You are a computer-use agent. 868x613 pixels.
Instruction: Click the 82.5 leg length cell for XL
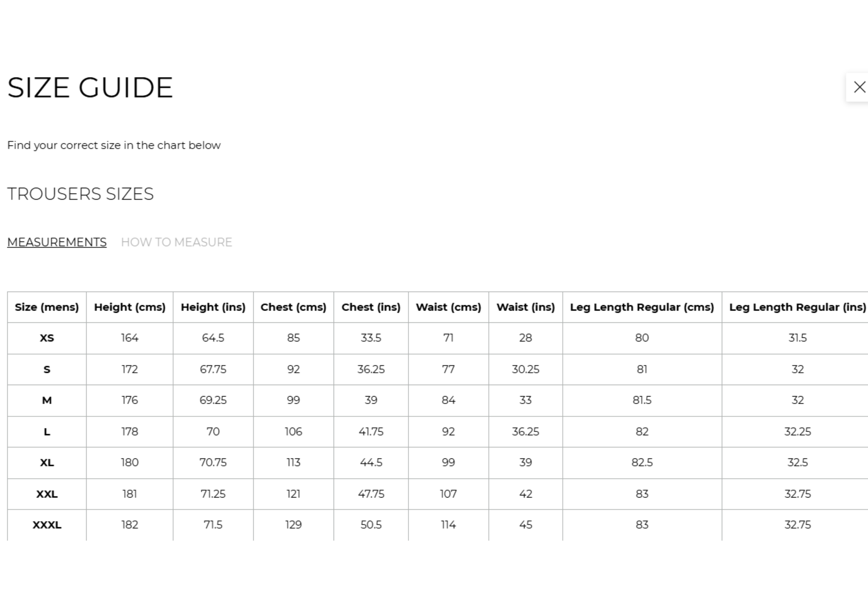(x=642, y=463)
